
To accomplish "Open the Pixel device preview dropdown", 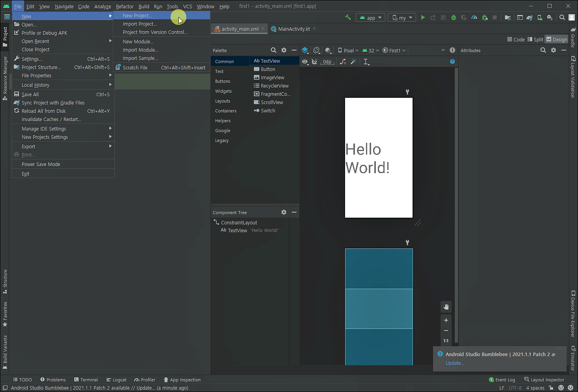I will click(x=348, y=50).
